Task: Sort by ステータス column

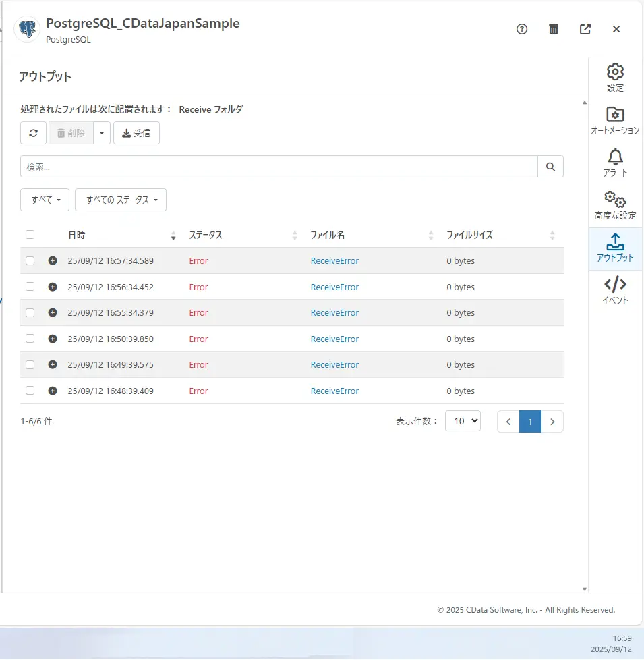Action: [243, 235]
